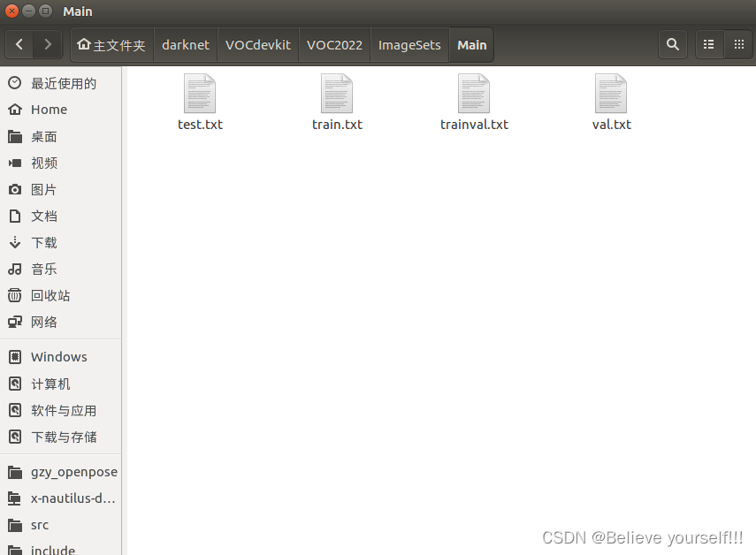Close the Main window

11,11
